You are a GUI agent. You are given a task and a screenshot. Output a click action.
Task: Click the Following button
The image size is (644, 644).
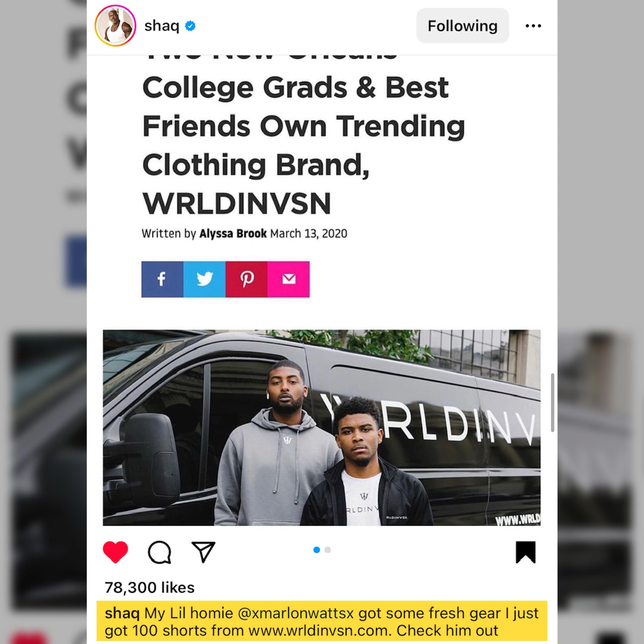(462, 26)
